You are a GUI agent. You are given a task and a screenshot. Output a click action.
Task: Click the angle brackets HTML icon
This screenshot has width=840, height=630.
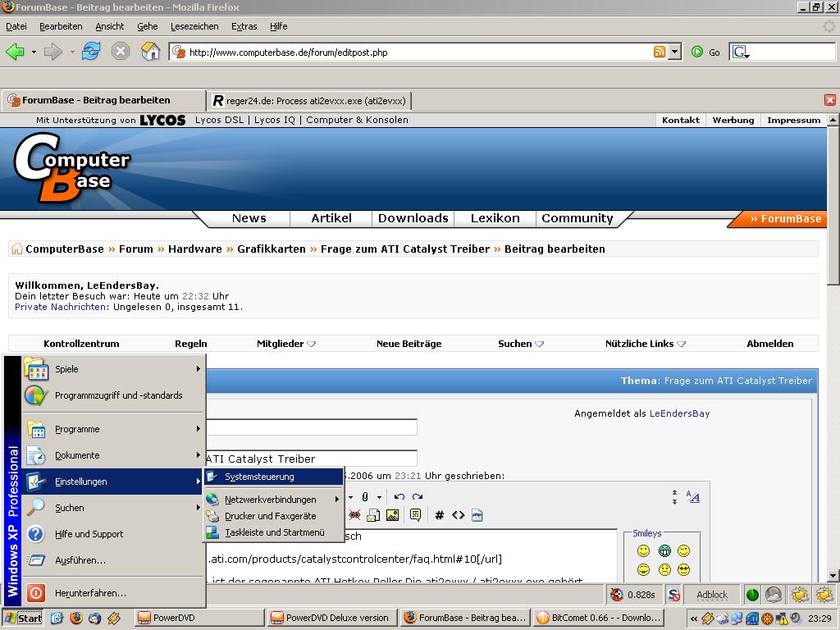pos(458,515)
